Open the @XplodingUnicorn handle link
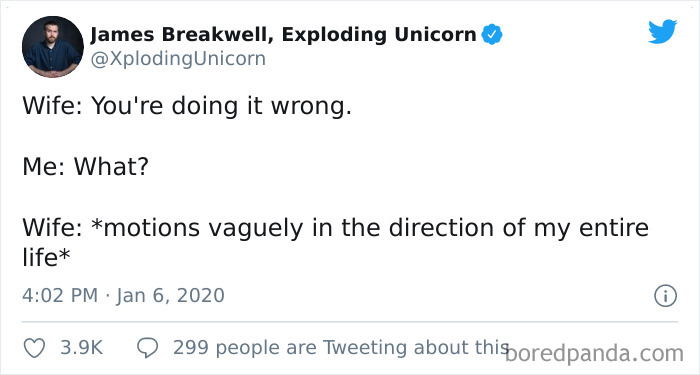This screenshot has width=700, height=375. [178, 58]
